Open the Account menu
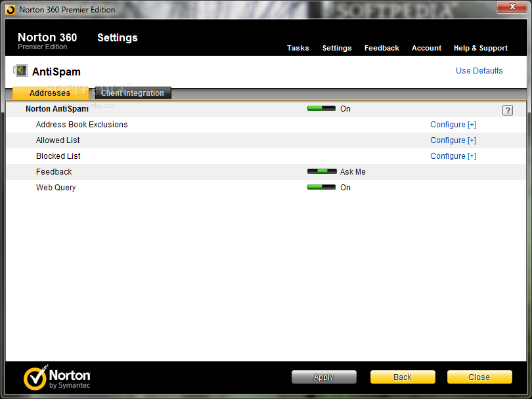This screenshot has height=399, width=532. coord(426,48)
